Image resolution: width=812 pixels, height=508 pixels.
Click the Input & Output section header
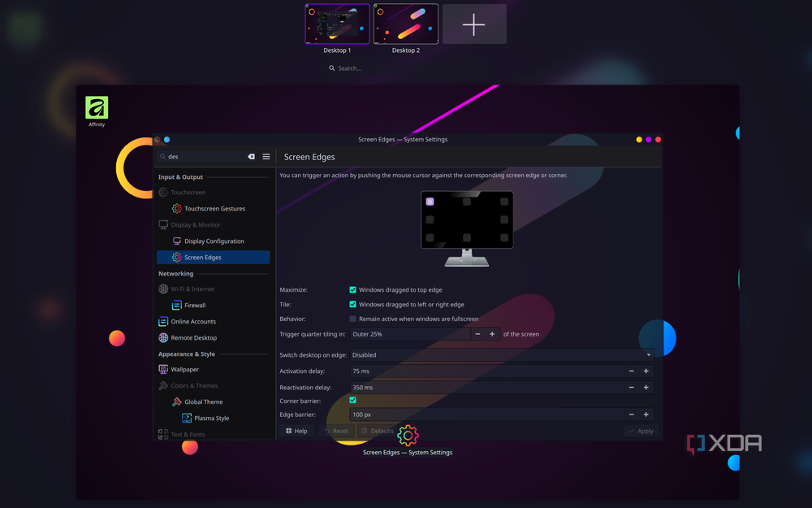[180, 176]
